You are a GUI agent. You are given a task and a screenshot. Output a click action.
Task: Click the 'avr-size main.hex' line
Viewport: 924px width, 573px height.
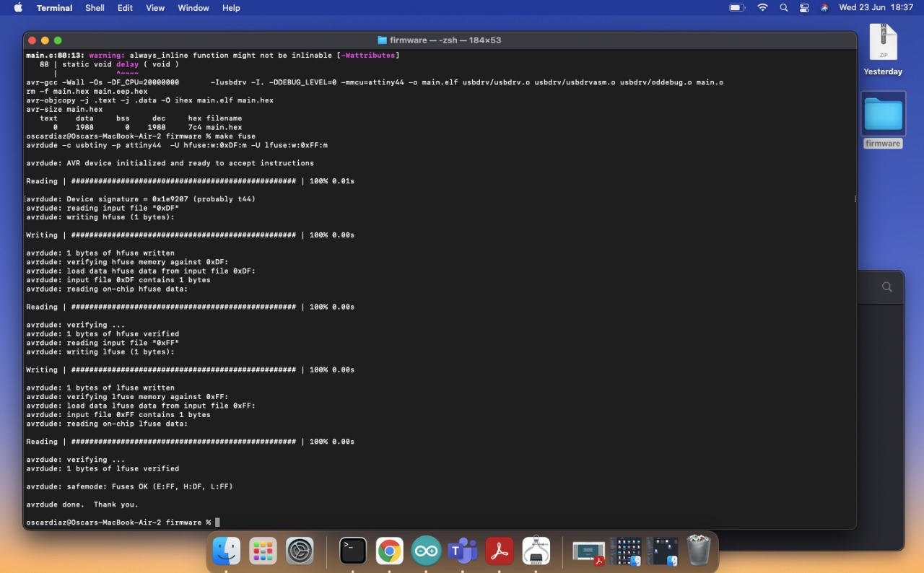pos(64,110)
